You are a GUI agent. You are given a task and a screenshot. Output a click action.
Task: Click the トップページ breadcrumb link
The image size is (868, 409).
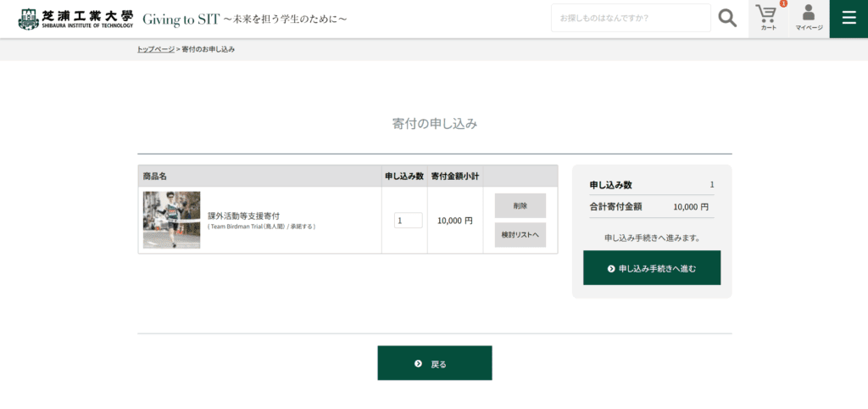tap(156, 49)
